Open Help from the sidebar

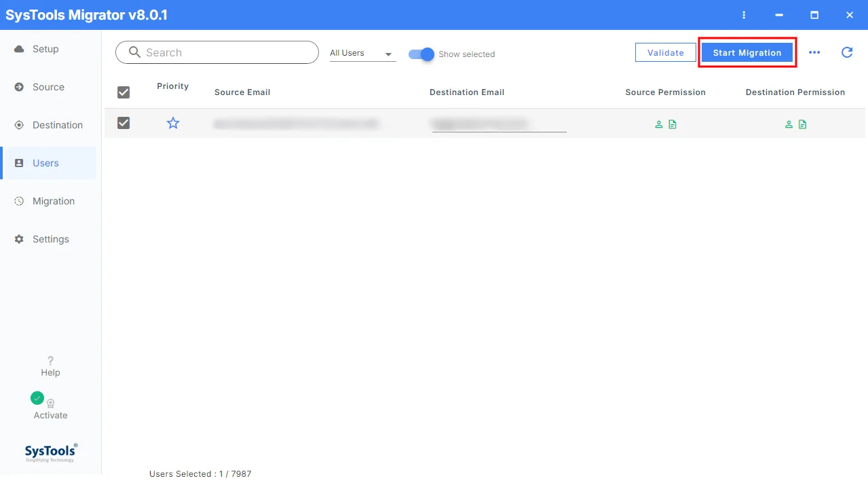tap(50, 366)
